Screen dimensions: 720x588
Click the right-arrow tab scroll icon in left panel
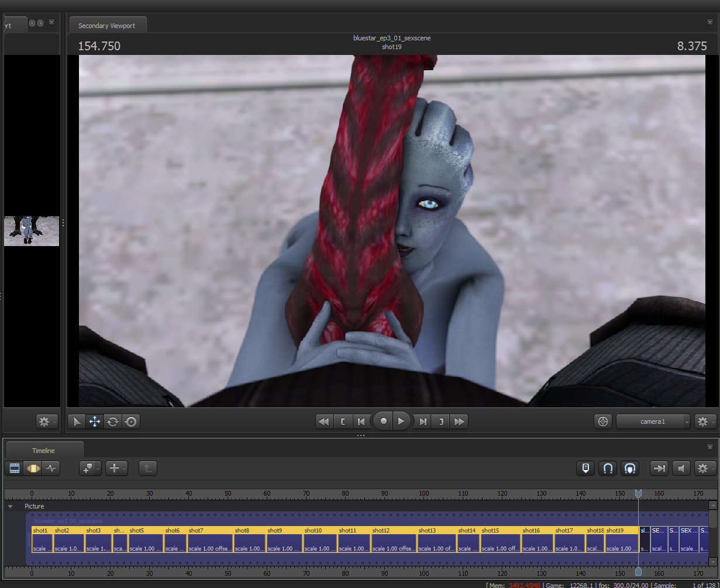[40, 23]
